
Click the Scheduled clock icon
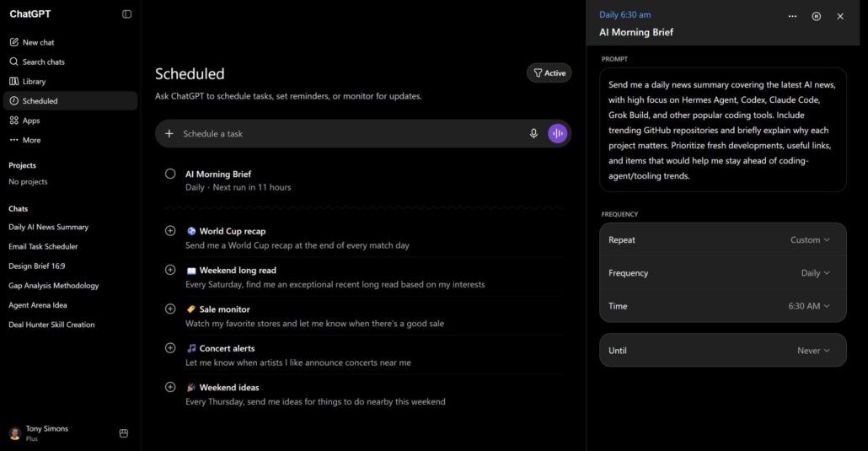click(x=13, y=101)
